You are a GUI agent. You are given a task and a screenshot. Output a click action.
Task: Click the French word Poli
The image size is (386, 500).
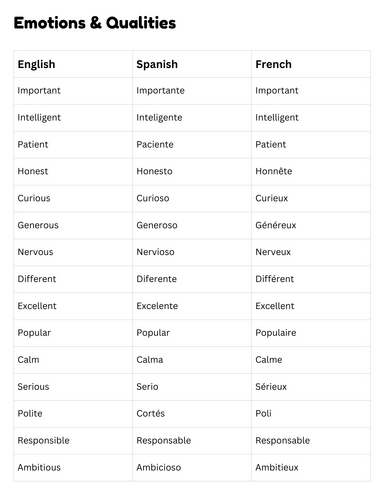[263, 414]
